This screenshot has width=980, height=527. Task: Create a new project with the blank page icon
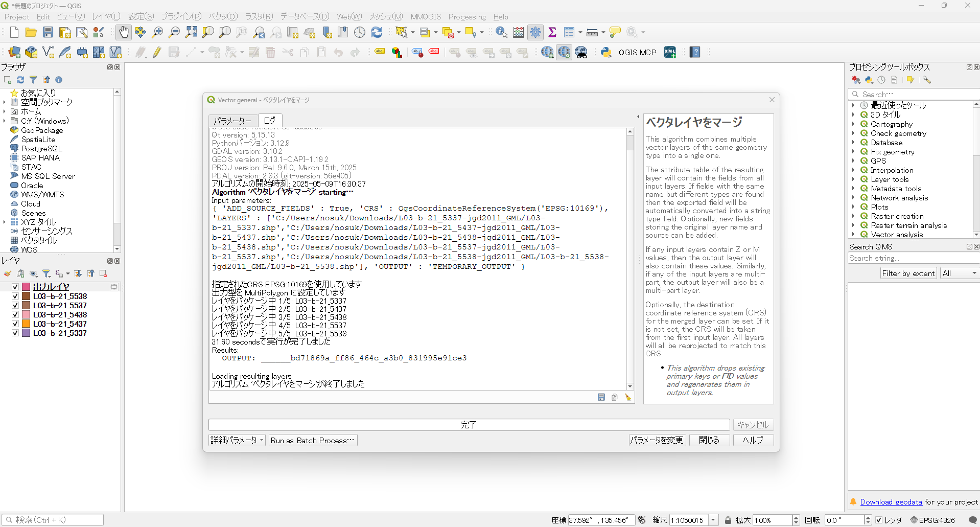[x=14, y=33]
